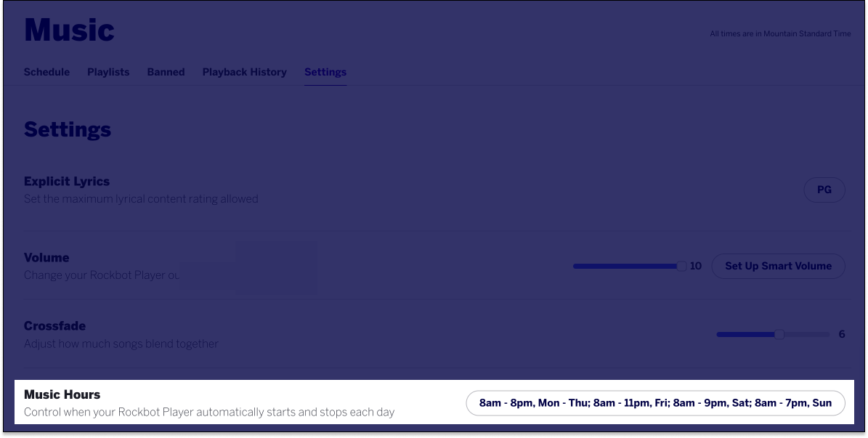The height and width of the screenshot is (438, 868).
Task: Click the Volume setting label
Action: (46, 257)
